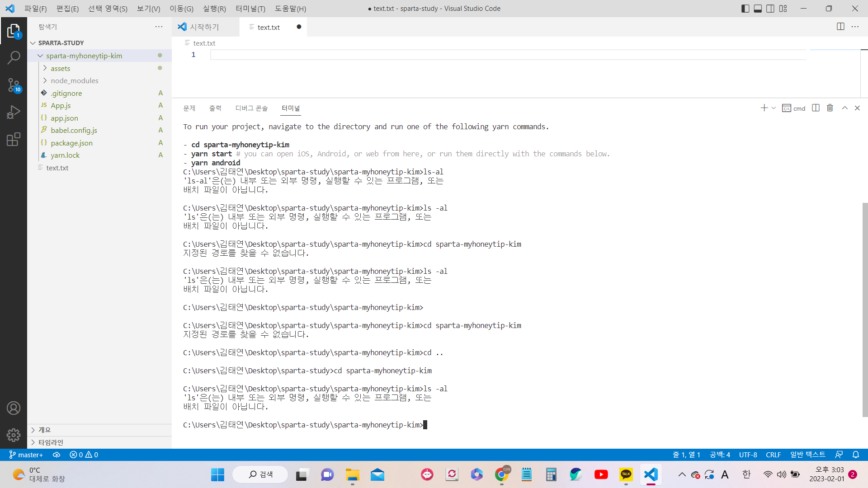Open the 터미널(T) menu
Viewport: 868px width, 488px height.
tap(250, 9)
